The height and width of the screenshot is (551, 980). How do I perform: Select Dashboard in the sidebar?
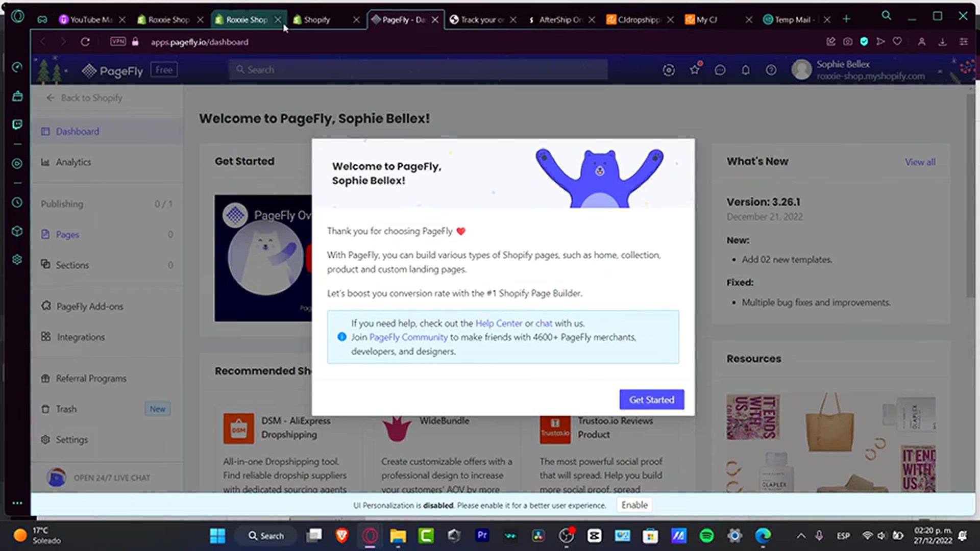tap(107, 132)
